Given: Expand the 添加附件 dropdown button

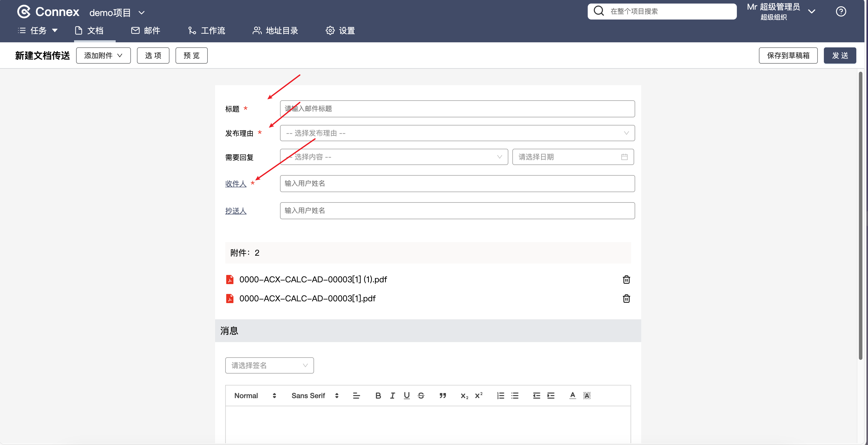Looking at the screenshot, I should [103, 55].
